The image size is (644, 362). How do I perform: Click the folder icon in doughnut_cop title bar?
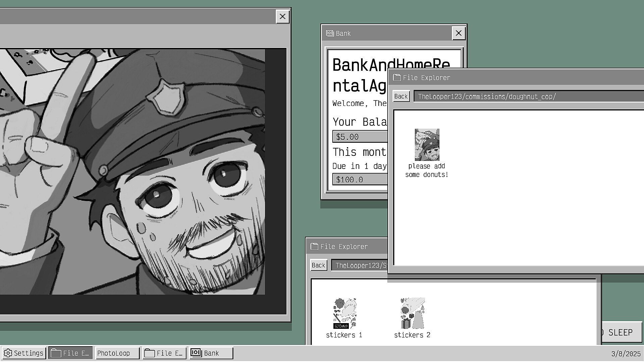coord(397,78)
